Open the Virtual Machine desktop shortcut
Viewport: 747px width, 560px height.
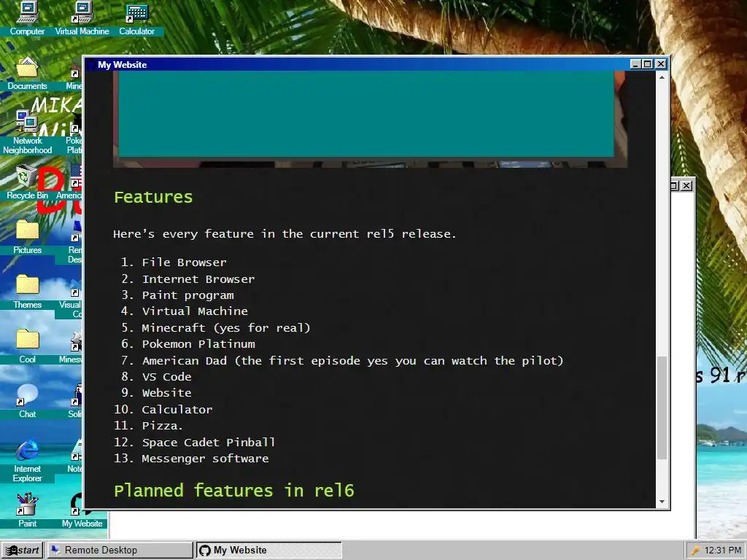[x=82, y=18]
